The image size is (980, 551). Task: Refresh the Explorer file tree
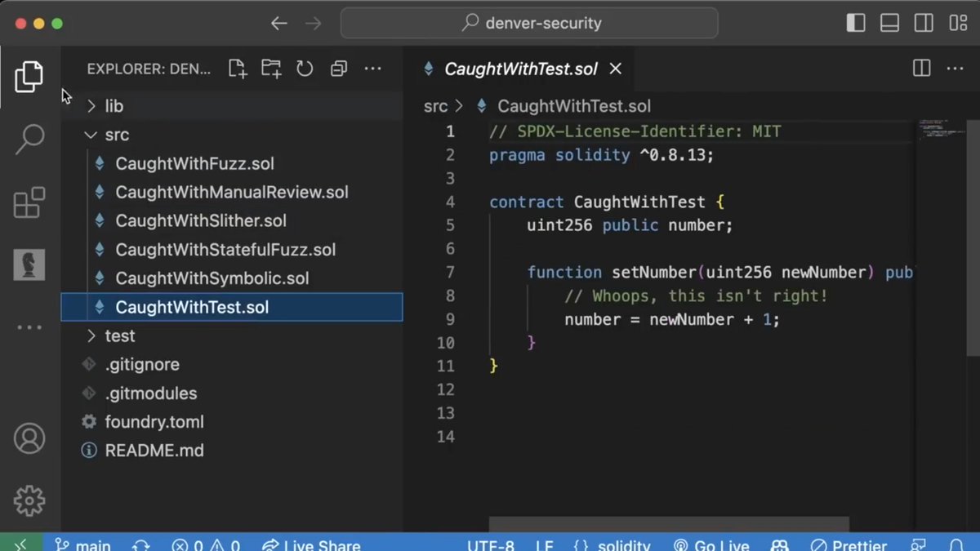click(x=305, y=69)
